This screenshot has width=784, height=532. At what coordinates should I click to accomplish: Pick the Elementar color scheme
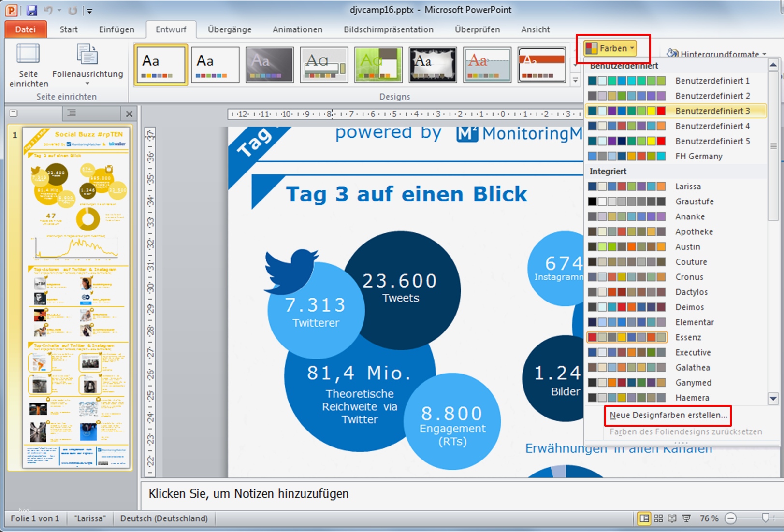(x=676, y=322)
